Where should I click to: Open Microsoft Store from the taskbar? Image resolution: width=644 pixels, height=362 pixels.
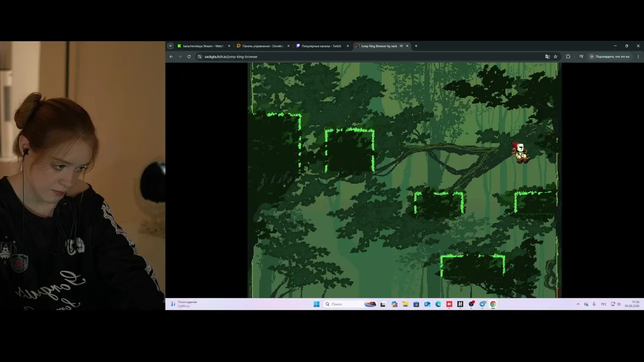pyautogui.click(x=416, y=304)
